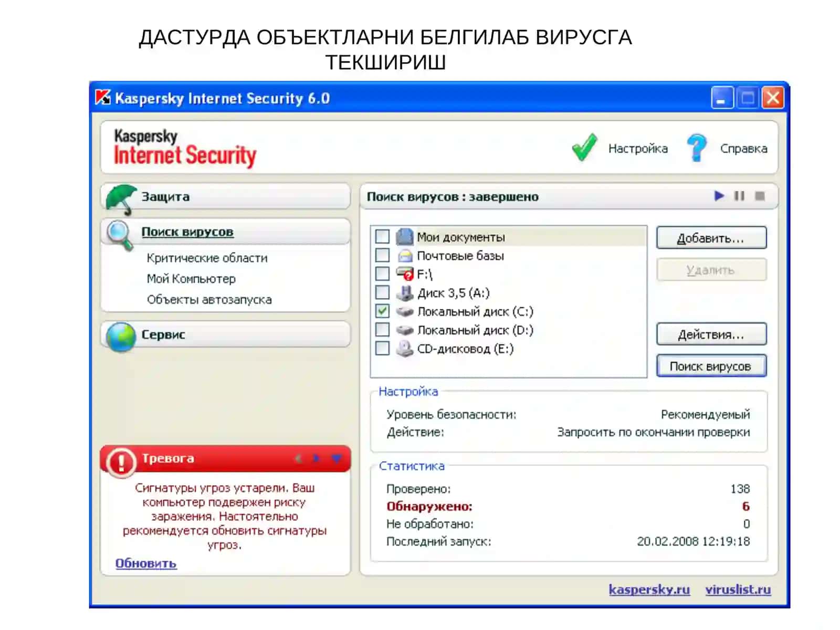The height and width of the screenshot is (630, 840).
Task: Select Критические области scan task
Action: click(207, 258)
